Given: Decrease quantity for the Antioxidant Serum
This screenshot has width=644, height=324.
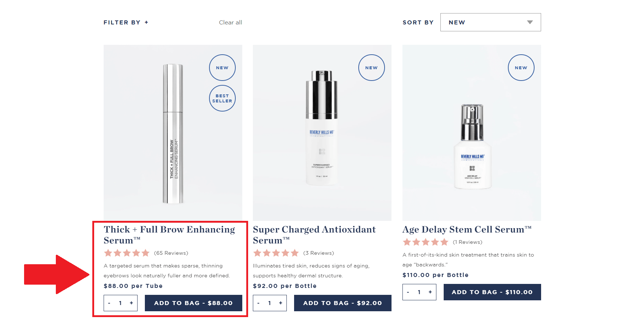Looking at the screenshot, I should [258, 303].
